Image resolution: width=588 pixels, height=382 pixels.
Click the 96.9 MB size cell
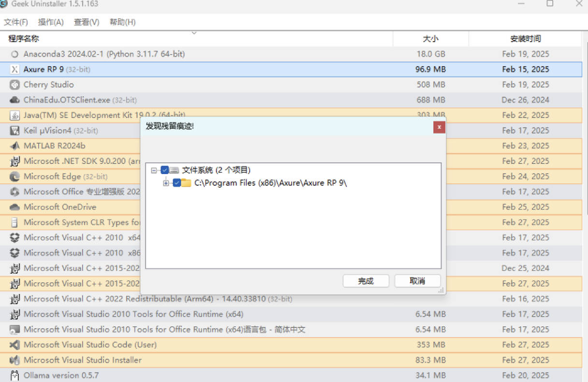pos(430,70)
